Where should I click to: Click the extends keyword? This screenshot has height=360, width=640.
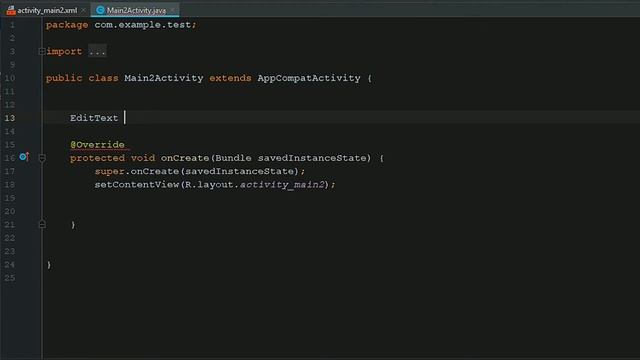[230, 78]
